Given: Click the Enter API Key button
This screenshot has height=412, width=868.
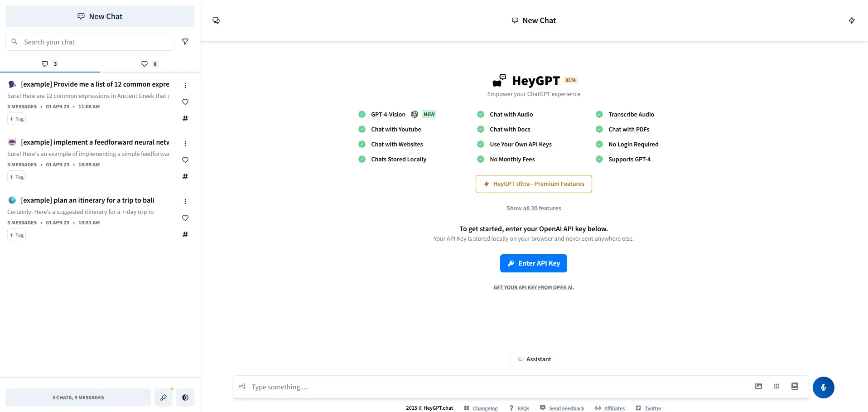Looking at the screenshot, I should point(533,263).
